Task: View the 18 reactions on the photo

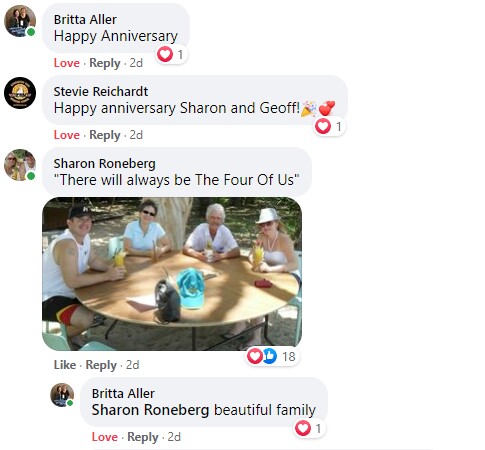Action: pos(272,356)
